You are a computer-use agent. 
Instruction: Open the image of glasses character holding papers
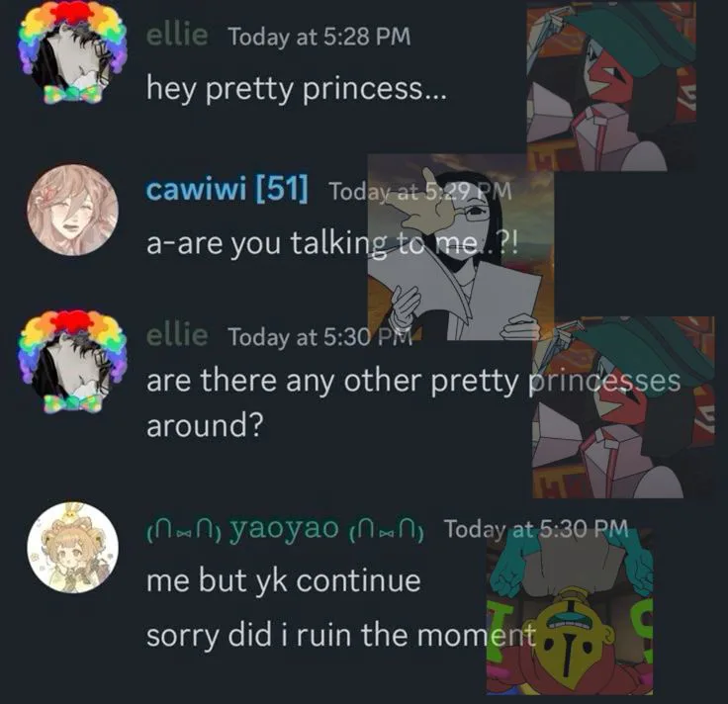click(461, 247)
